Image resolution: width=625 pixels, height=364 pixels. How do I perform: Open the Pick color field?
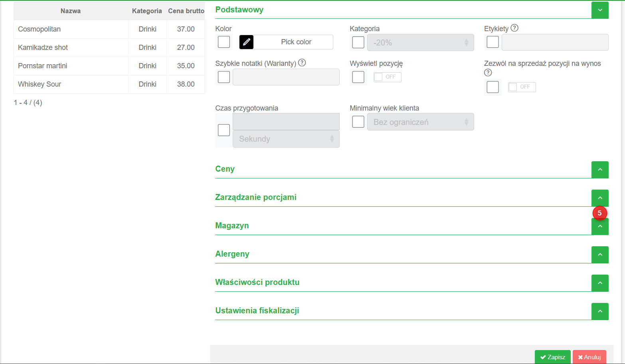point(296,42)
